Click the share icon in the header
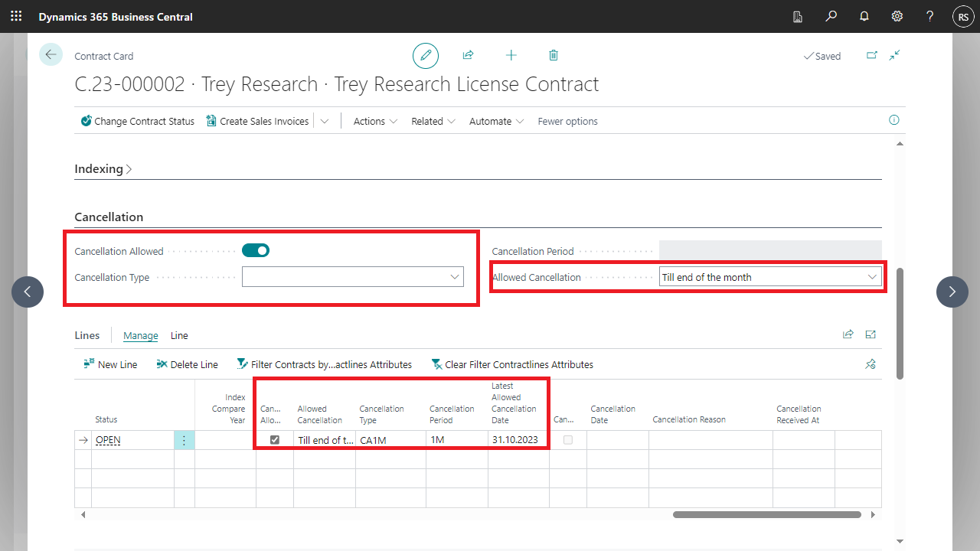 tap(468, 55)
